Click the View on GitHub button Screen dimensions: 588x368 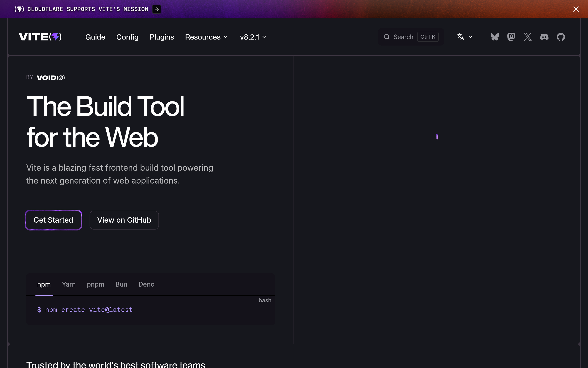click(124, 220)
